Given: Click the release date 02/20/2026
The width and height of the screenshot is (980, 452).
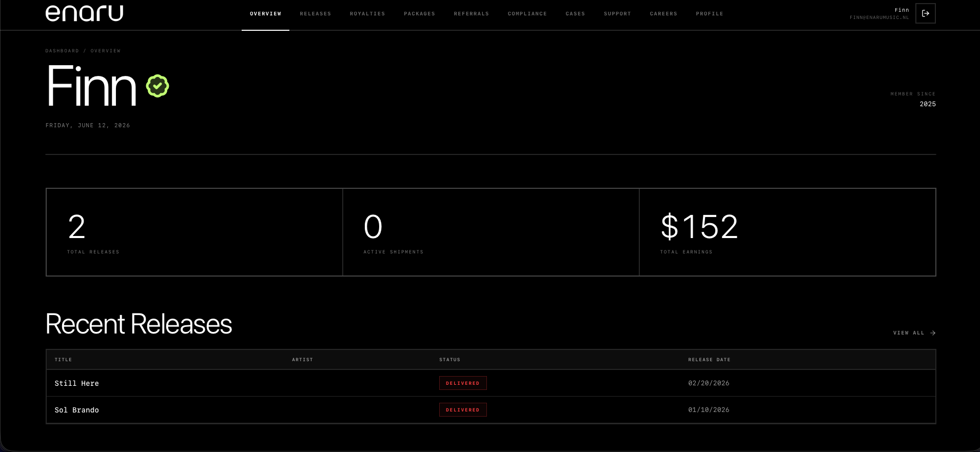Looking at the screenshot, I should pyautogui.click(x=709, y=383).
